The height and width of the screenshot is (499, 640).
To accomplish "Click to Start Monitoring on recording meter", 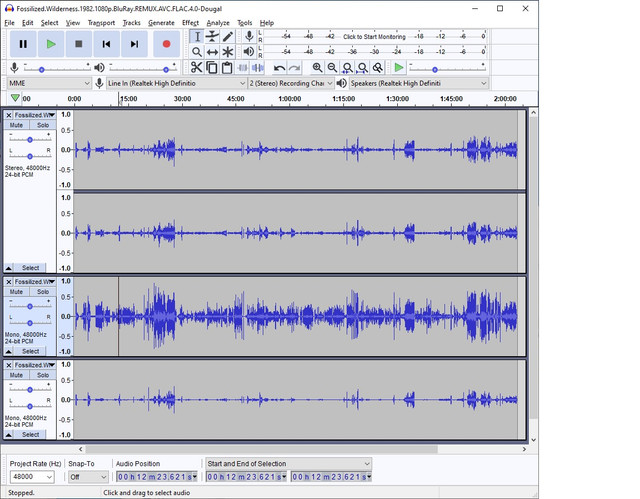I will point(374,37).
